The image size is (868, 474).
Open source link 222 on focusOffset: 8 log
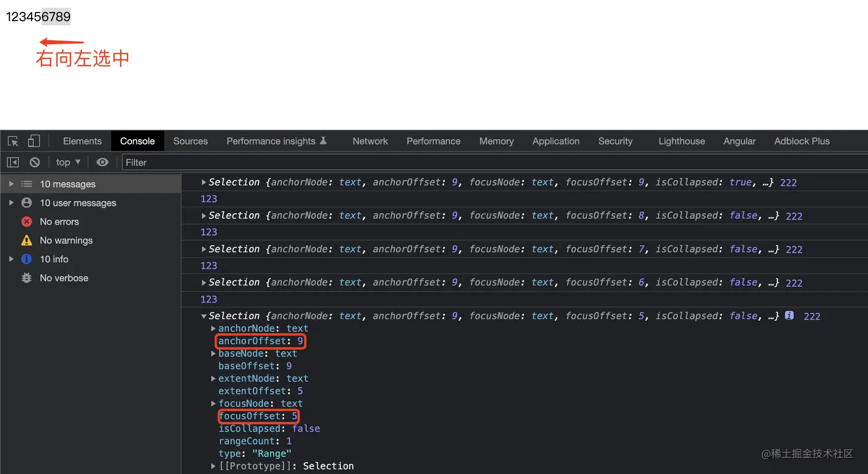click(794, 216)
